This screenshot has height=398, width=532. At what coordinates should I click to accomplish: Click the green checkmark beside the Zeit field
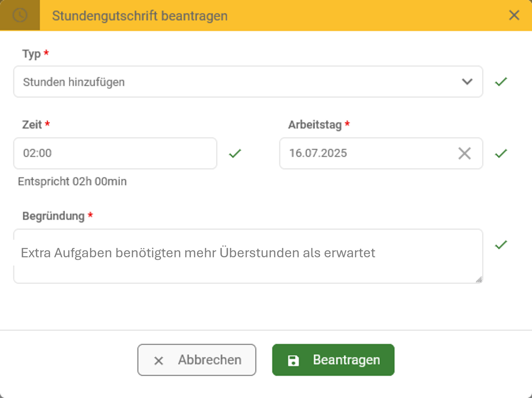point(235,153)
